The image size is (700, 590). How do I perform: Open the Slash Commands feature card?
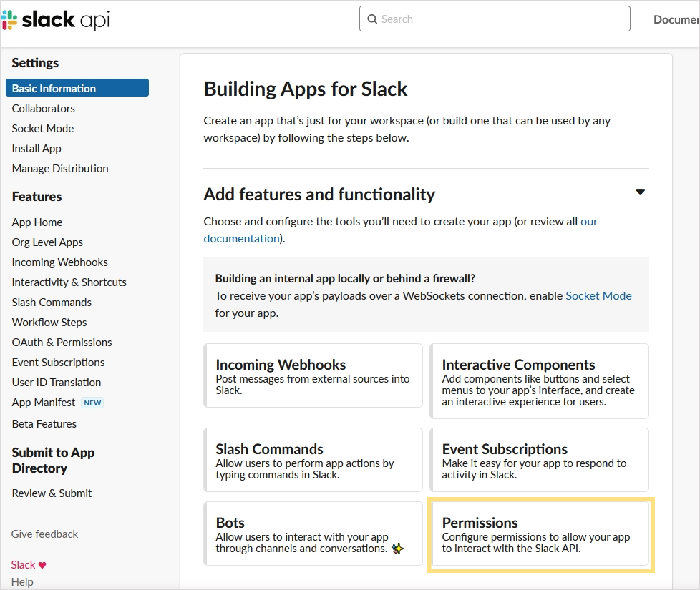pos(313,460)
